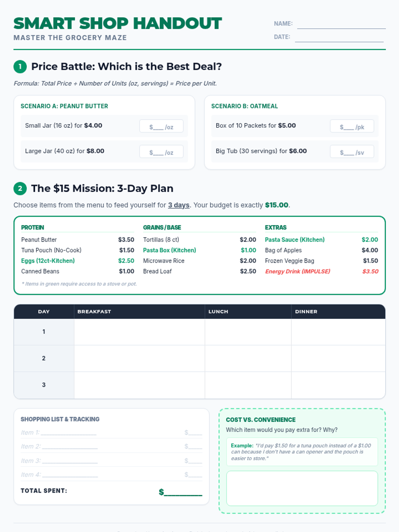The width and height of the screenshot is (399, 532).
Task: Click the underlined 3 days text
Action: (x=179, y=205)
